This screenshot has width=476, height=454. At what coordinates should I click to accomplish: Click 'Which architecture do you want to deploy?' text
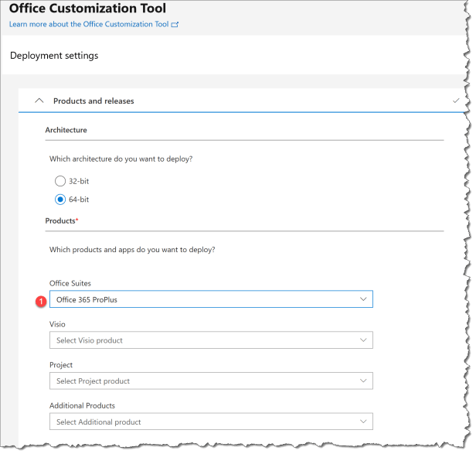pyautogui.click(x=121, y=159)
